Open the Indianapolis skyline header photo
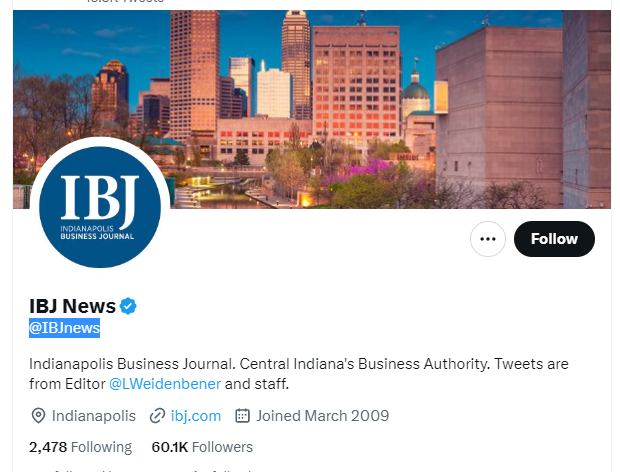The image size is (620, 472). (312, 109)
